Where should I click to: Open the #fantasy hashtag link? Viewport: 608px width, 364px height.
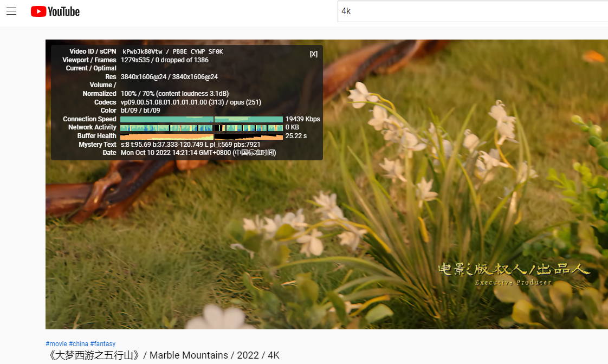(x=103, y=344)
